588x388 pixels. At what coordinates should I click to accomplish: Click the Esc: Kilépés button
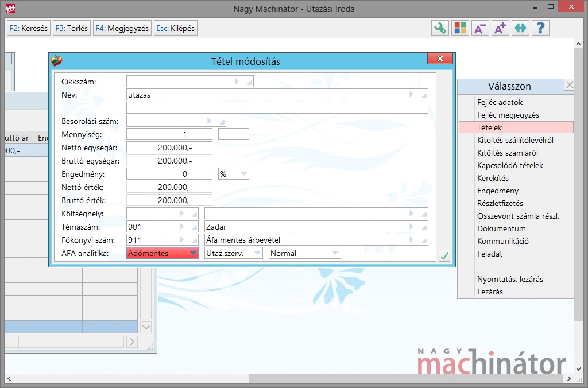pos(176,28)
